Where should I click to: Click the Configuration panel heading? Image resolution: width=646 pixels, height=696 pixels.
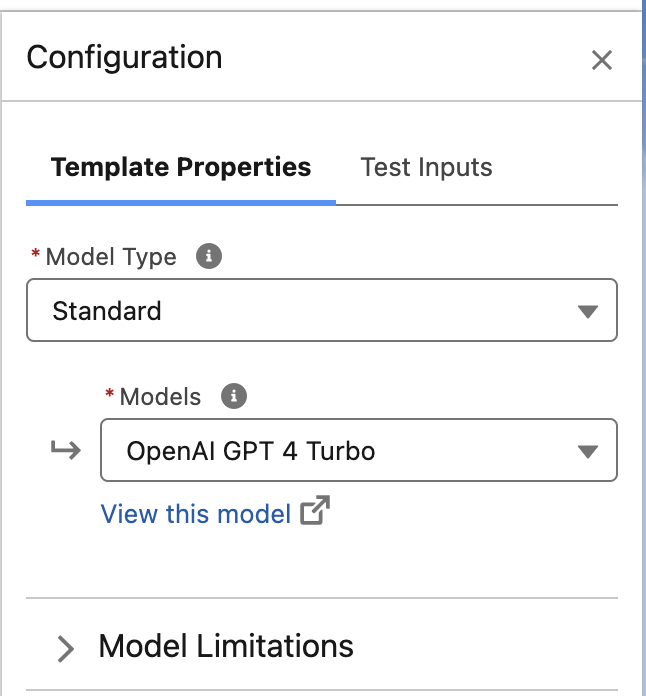coord(124,57)
